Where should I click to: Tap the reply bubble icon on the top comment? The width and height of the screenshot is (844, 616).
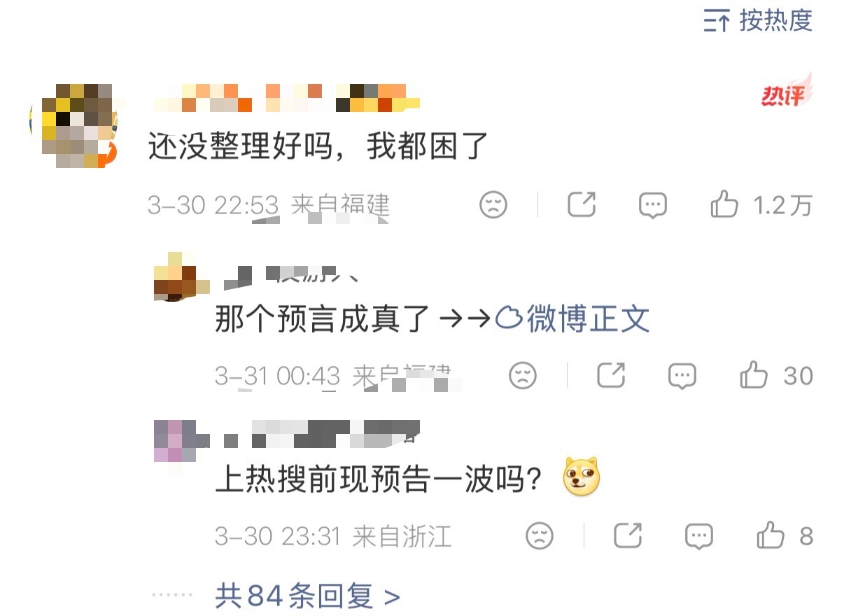(653, 206)
